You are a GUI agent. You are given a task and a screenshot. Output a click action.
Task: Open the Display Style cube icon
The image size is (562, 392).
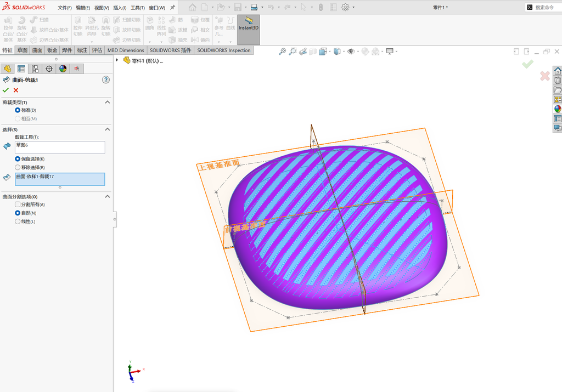(x=337, y=52)
